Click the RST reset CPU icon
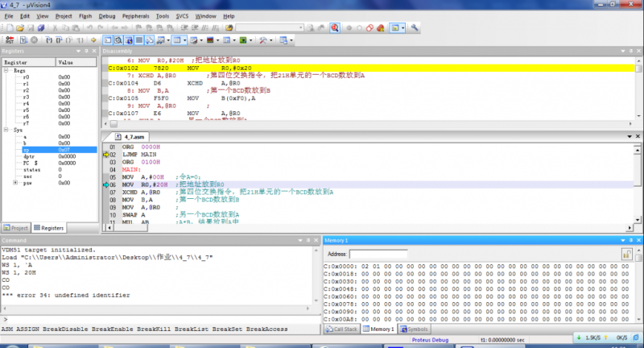Image resolution: width=644 pixels, height=348 pixels. coord(10,39)
